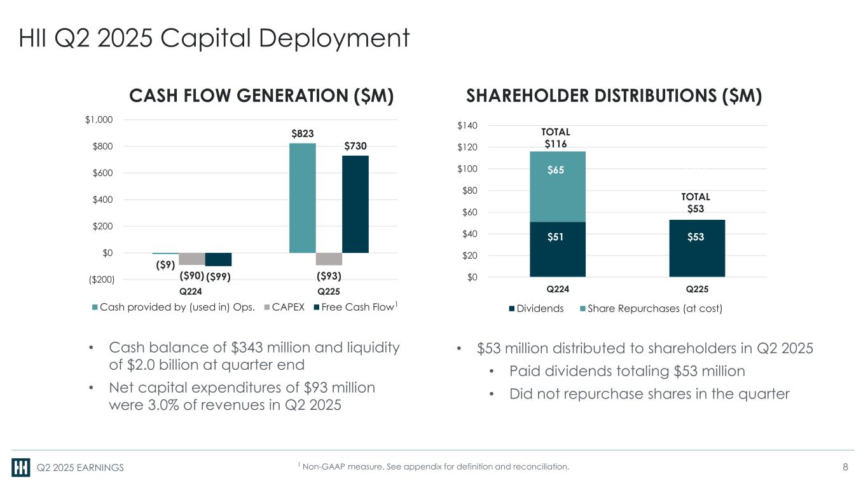Click the $53 dividends bar for Q225
This screenshot has width=868, height=488.
pyautogui.click(x=697, y=248)
